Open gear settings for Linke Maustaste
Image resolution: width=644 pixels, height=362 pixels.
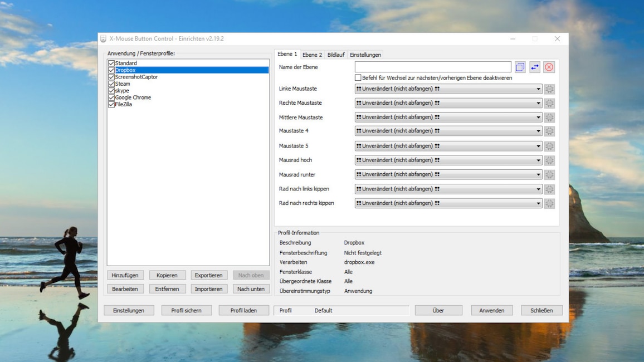point(549,89)
